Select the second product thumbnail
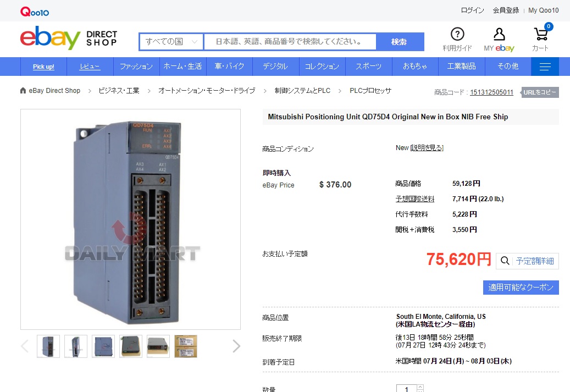Screen dimensions: 570x392 point(76,346)
